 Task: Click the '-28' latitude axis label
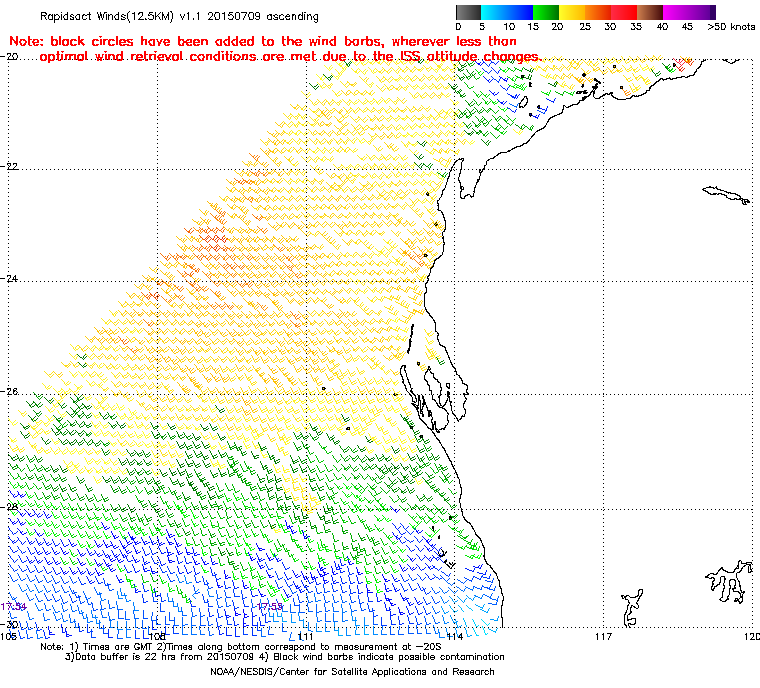[x=10, y=507]
